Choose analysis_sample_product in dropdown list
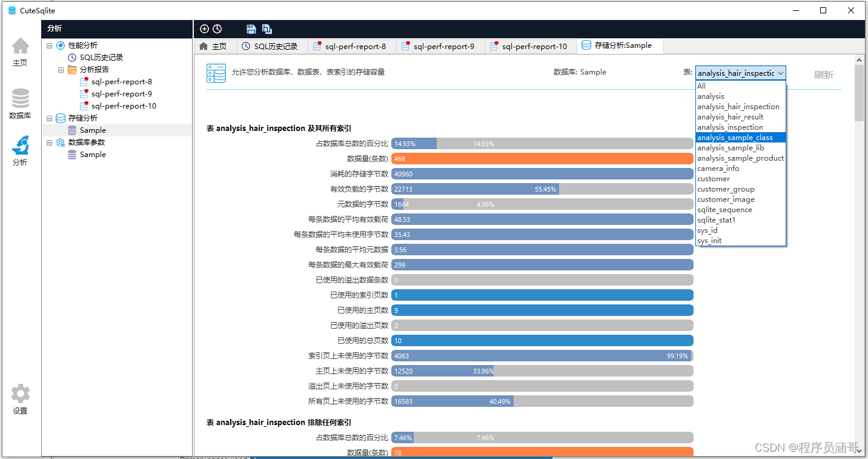Image resolution: width=868 pixels, height=459 pixels. 741,158
